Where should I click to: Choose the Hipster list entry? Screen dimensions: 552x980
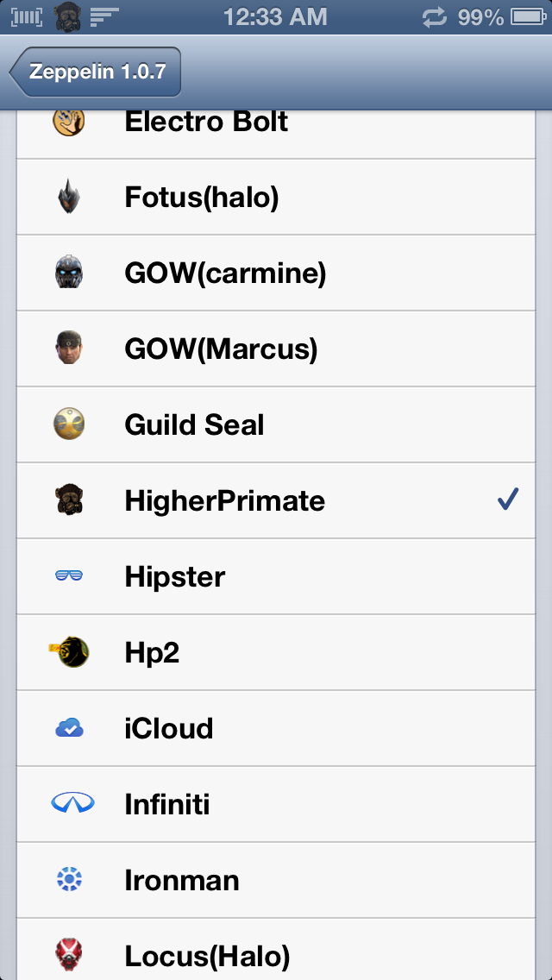[276, 576]
